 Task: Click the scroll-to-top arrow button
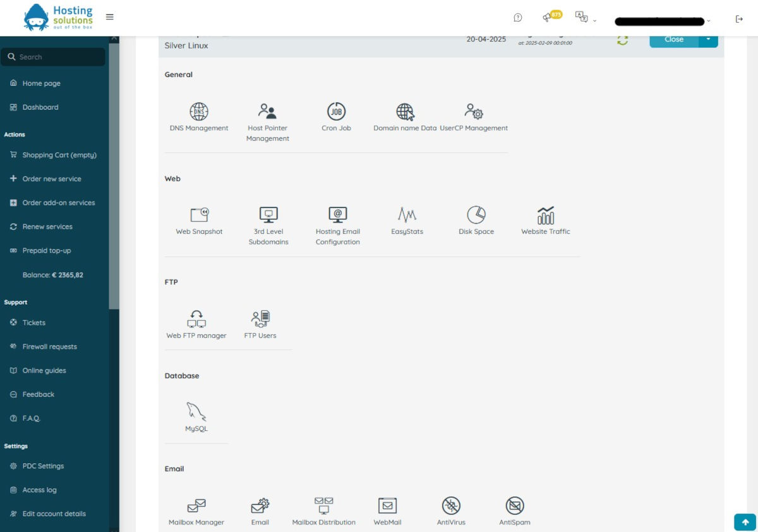[x=745, y=522]
